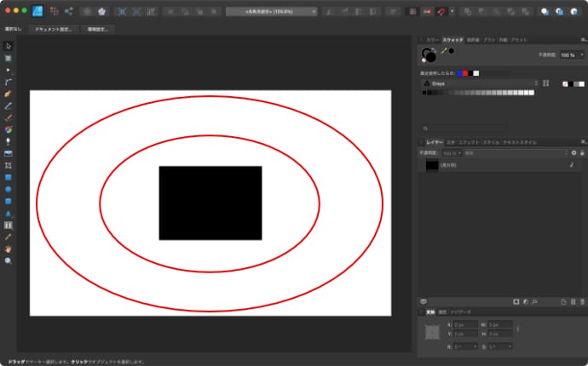The image size is (588, 366).
Task: Select the color picker eyedropper in Swatches panel
Action: (443, 51)
